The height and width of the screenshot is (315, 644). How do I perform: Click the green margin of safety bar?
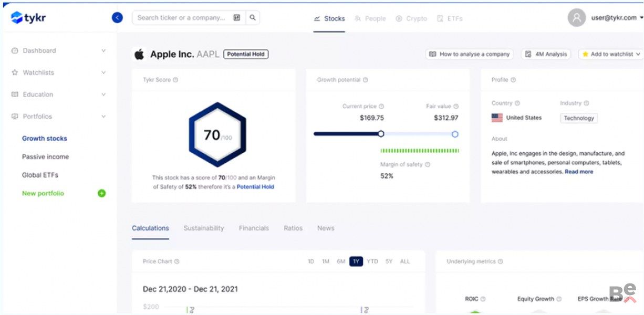(x=420, y=151)
